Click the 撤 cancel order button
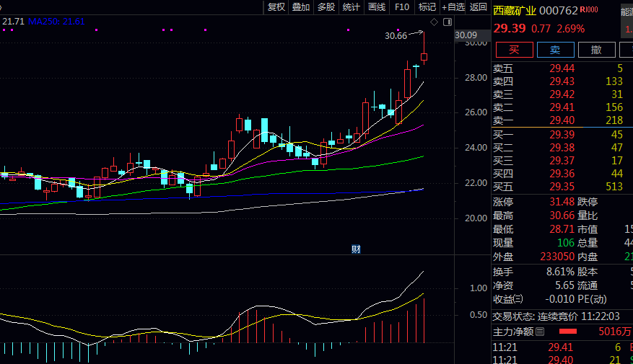This screenshot has height=364, width=633. click(596, 50)
